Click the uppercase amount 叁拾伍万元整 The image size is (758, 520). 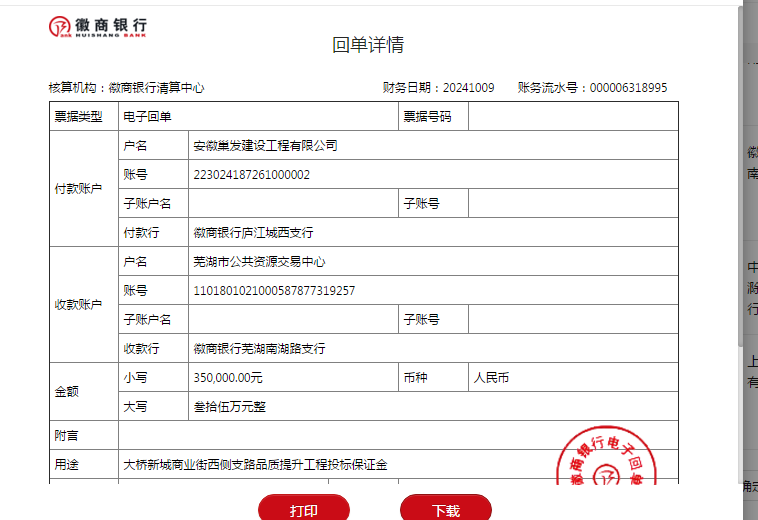[x=229, y=407]
